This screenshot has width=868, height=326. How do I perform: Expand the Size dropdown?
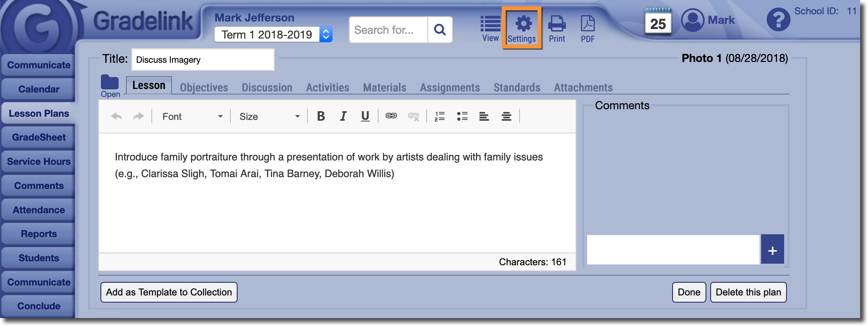[269, 116]
